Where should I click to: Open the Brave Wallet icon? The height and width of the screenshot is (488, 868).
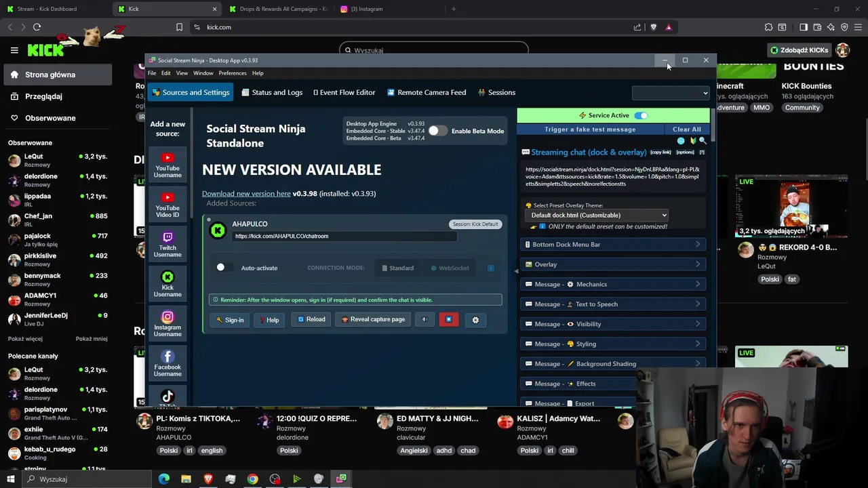click(818, 27)
